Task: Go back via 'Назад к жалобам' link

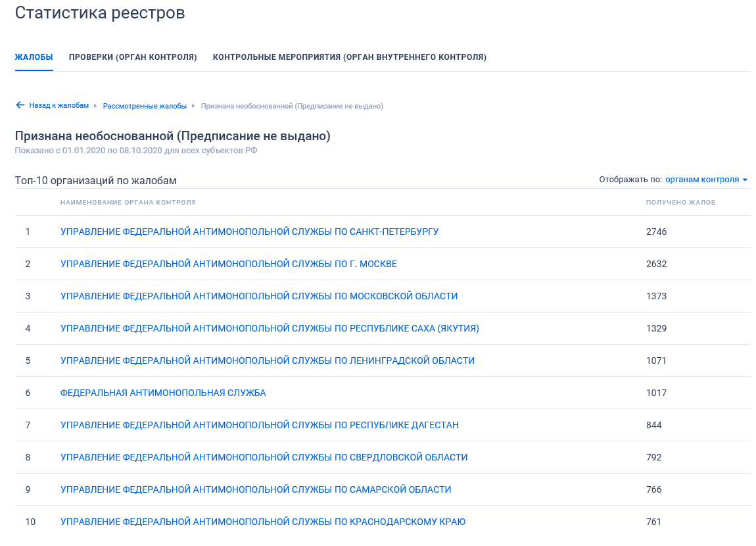Action: pos(59,106)
